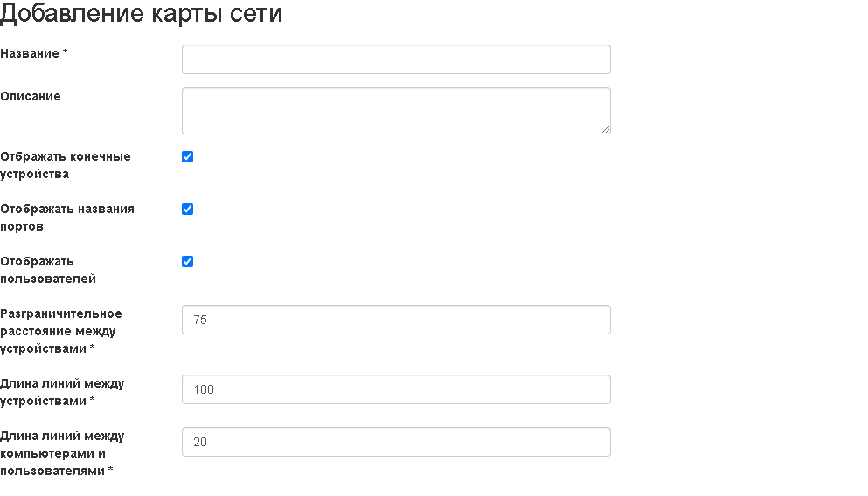Click the Разграничительное расстояние между устройствами label
The width and height of the screenshot is (868, 496).
point(60,331)
